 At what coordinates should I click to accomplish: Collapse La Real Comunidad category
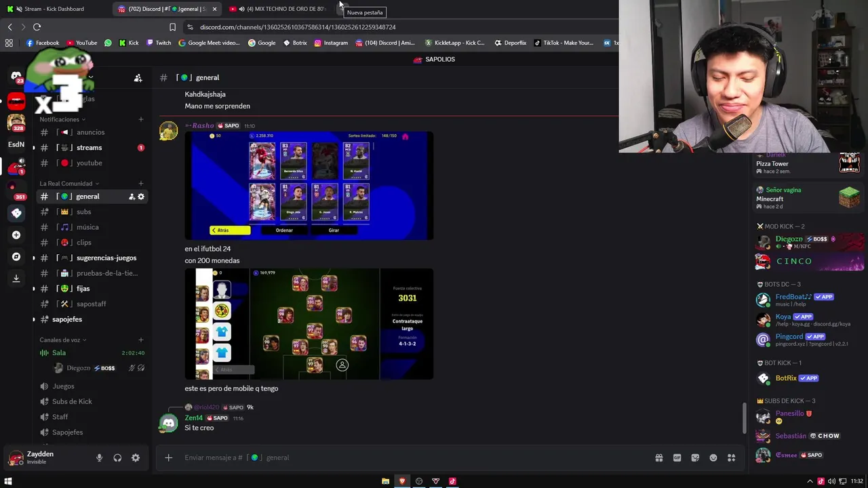[x=69, y=184]
